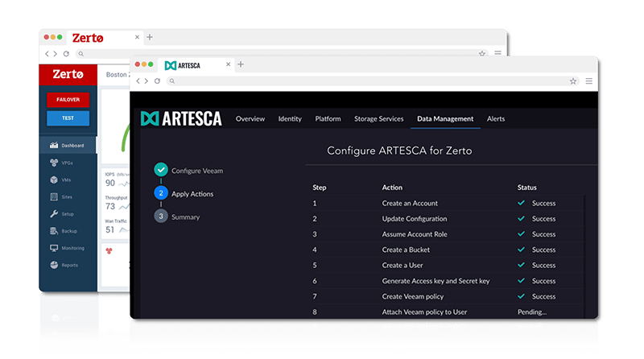Jump to step 3 Summary
This screenshot has height=359, width=644.
[x=177, y=217]
